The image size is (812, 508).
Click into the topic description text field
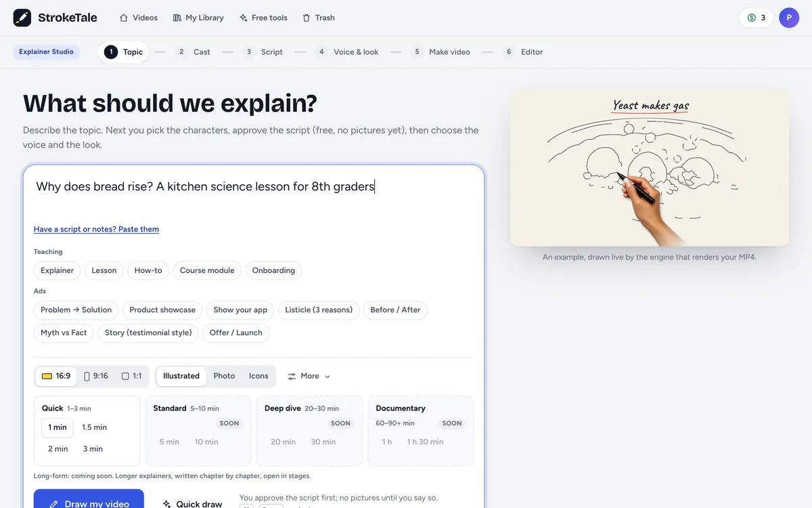pyautogui.click(x=254, y=193)
